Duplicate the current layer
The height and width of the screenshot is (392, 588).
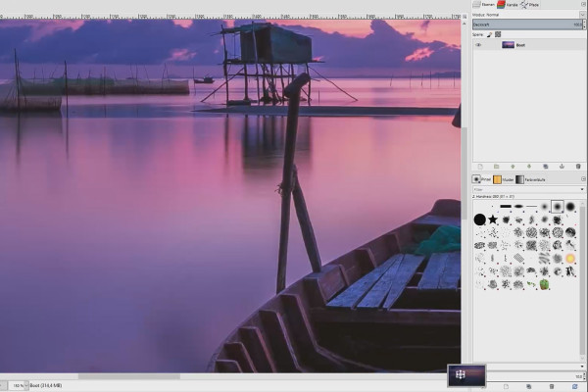545,167
